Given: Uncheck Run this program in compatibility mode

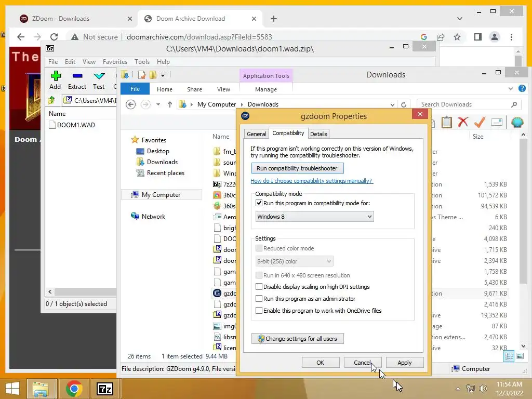Looking at the screenshot, I should point(259,203).
